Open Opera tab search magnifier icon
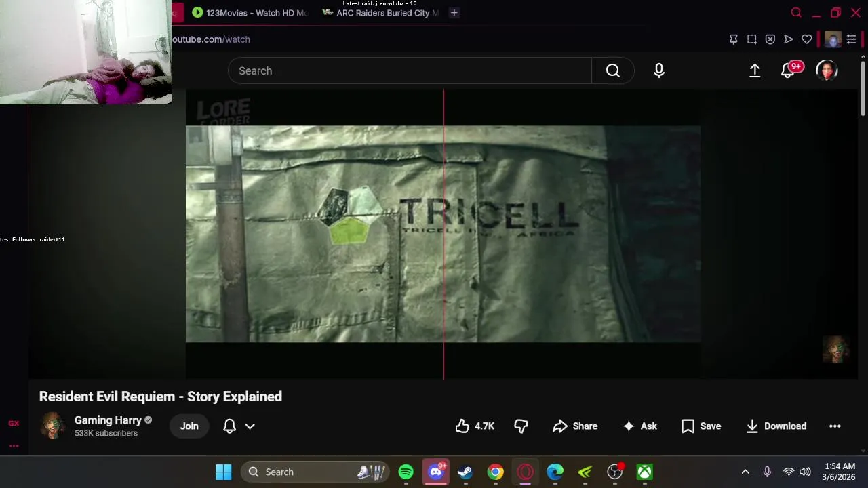This screenshot has height=488, width=868. pyautogui.click(x=797, y=12)
